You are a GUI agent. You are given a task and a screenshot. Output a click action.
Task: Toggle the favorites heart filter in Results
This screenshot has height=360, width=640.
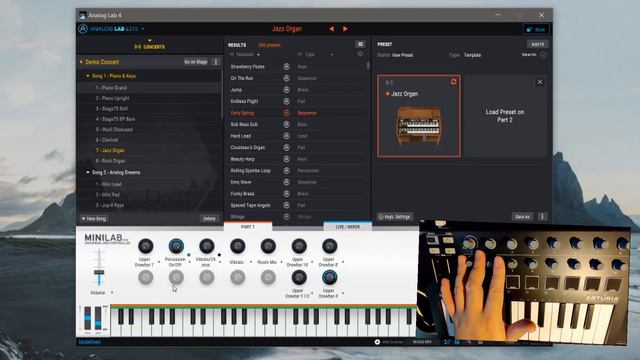tap(360, 54)
